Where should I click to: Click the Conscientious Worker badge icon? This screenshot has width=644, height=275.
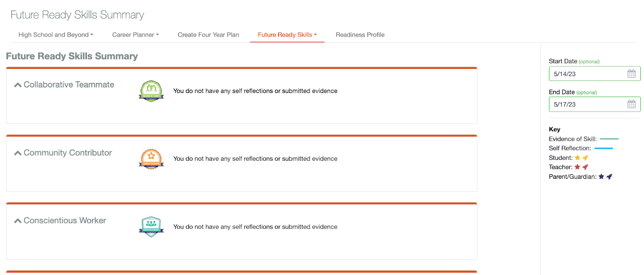tap(151, 227)
